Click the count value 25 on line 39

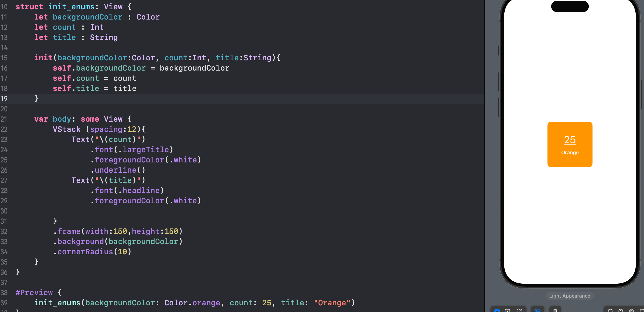[267, 303]
